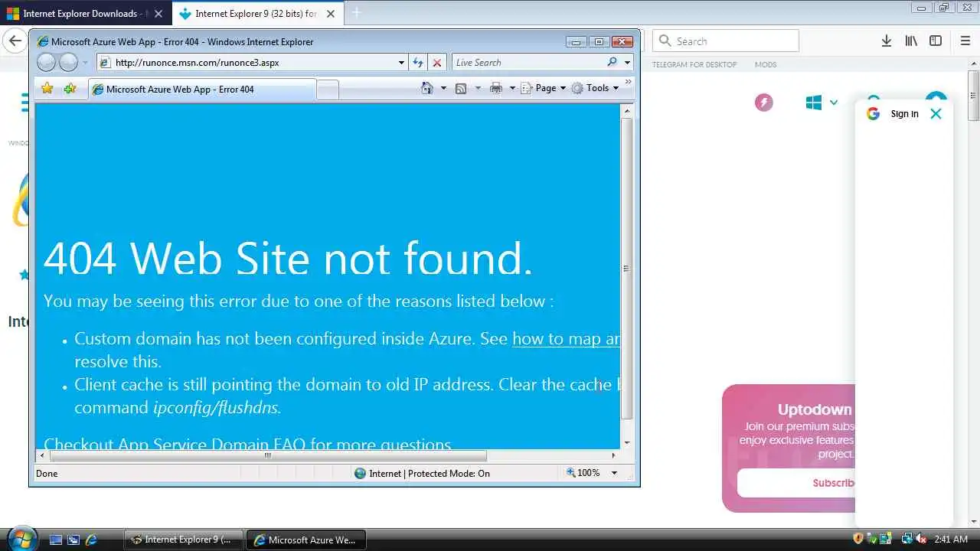Open a new blank IE tab

[x=328, y=90]
